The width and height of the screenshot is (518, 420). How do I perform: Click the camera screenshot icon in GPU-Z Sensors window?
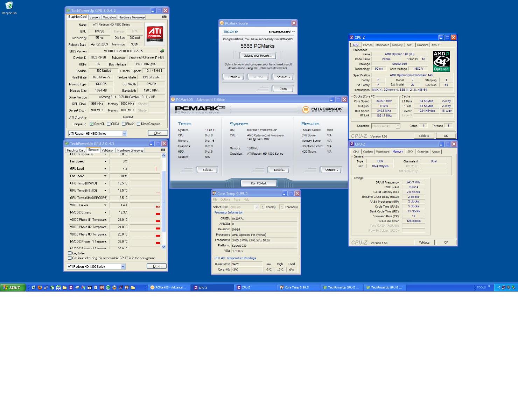[x=163, y=150]
